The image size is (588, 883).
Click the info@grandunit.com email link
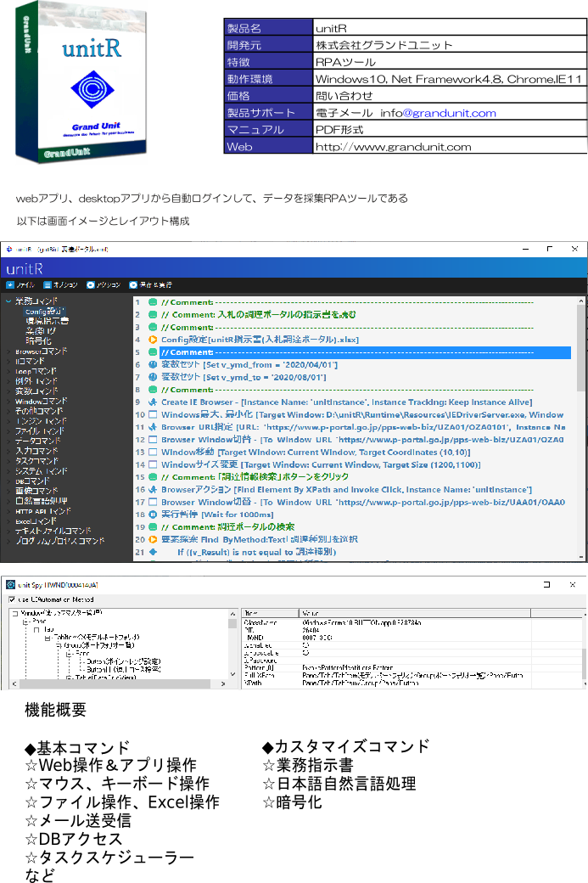[x=449, y=113]
